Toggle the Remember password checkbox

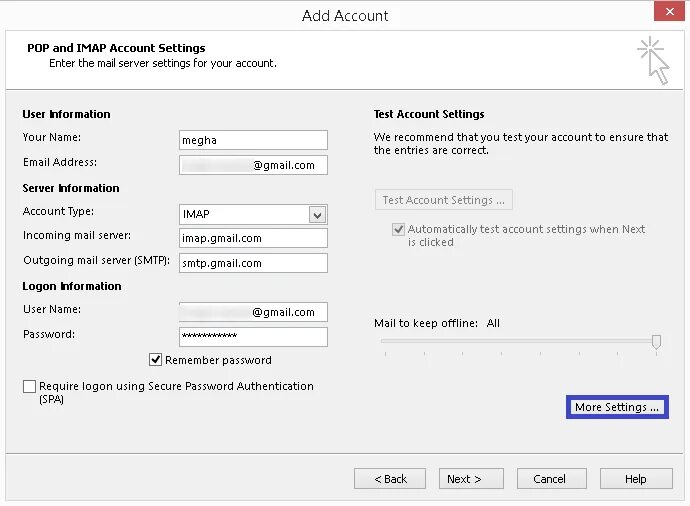(x=156, y=360)
